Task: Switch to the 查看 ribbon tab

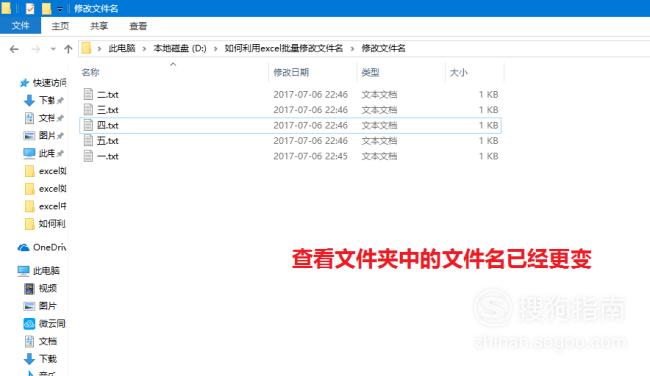Action: pyautogui.click(x=138, y=26)
